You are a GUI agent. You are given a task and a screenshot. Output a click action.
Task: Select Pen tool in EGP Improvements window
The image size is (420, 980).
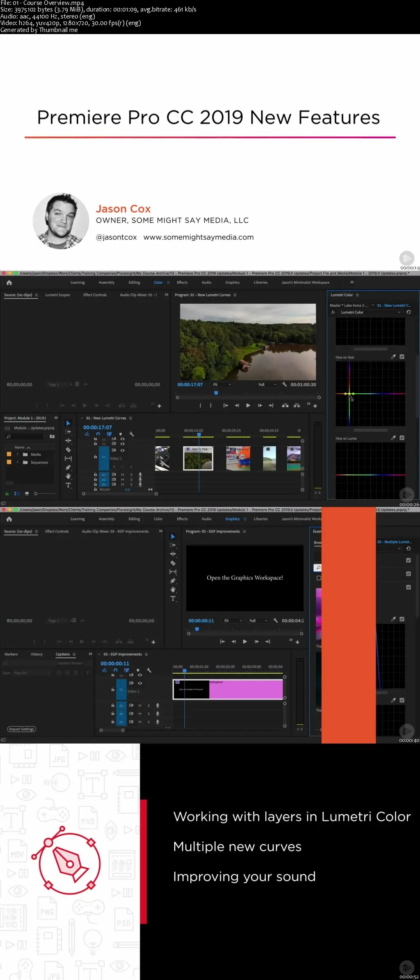pyautogui.click(x=173, y=581)
